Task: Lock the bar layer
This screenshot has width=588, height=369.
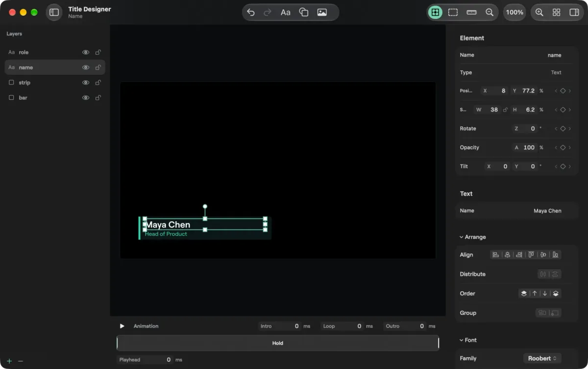Action: tap(98, 98)
